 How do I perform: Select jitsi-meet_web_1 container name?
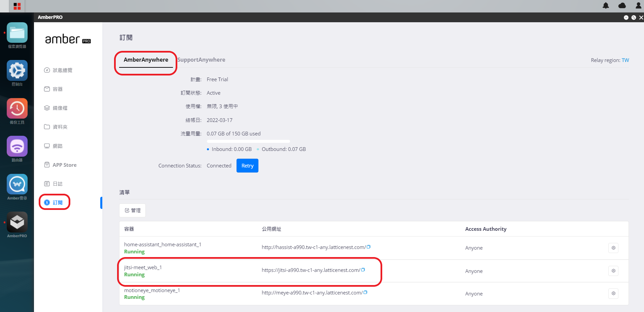[x=143, y=268]
